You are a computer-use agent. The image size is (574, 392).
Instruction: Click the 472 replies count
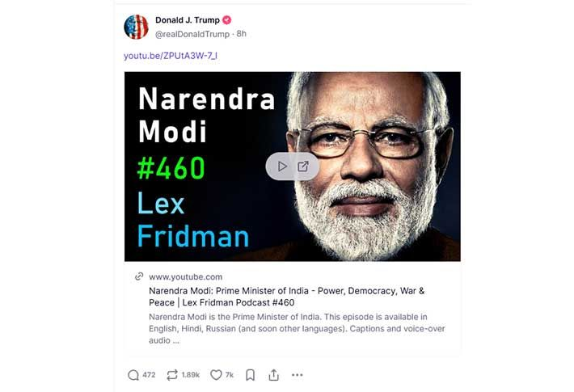click(149, 375)
